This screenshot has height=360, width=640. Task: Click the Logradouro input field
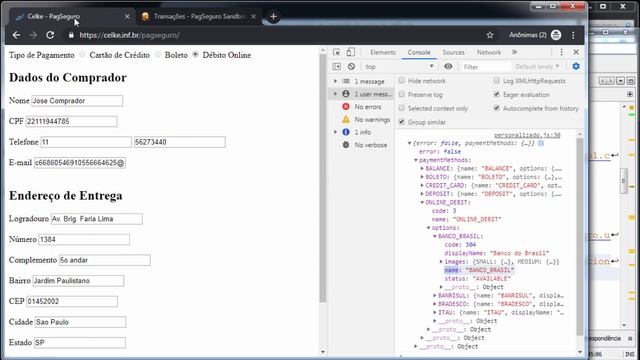click(x=97, y=219)
